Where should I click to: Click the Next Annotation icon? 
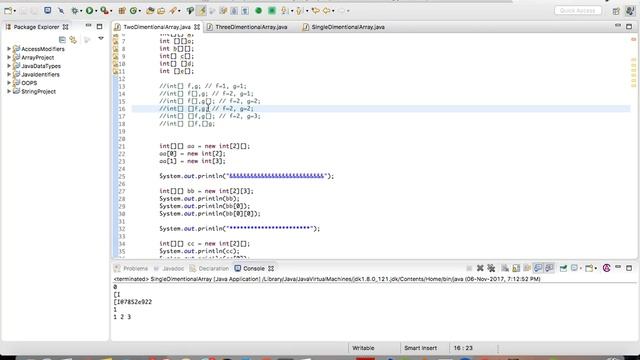point(284,11)
